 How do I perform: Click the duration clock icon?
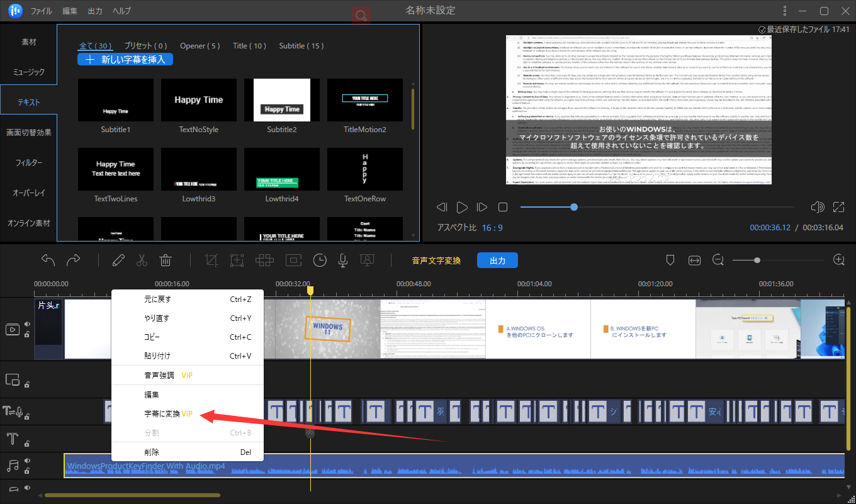click(x=320, y=260)
